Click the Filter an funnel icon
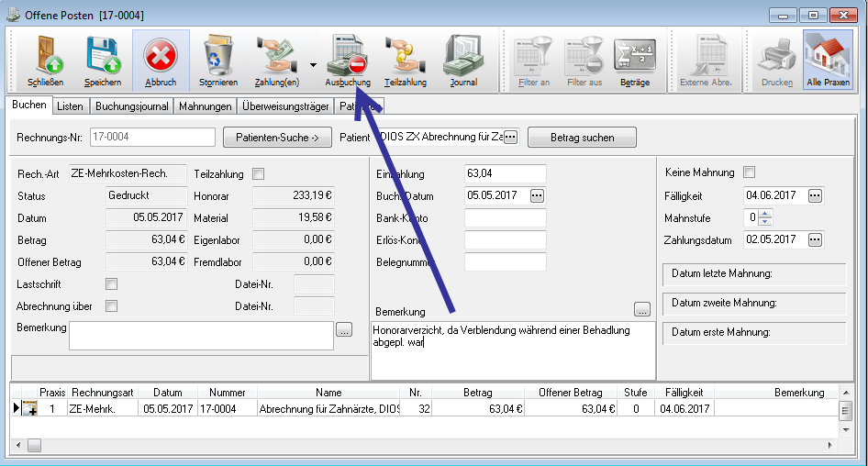Screen dimensions: 868x466 pos(534,61)
